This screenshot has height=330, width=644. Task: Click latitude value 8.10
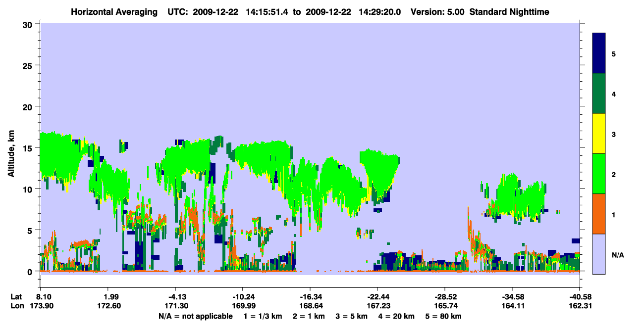pos(45,296)
